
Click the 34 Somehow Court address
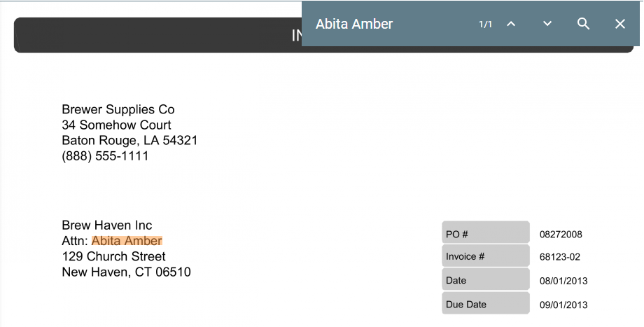pyautogui.click(x=116, y=125)
